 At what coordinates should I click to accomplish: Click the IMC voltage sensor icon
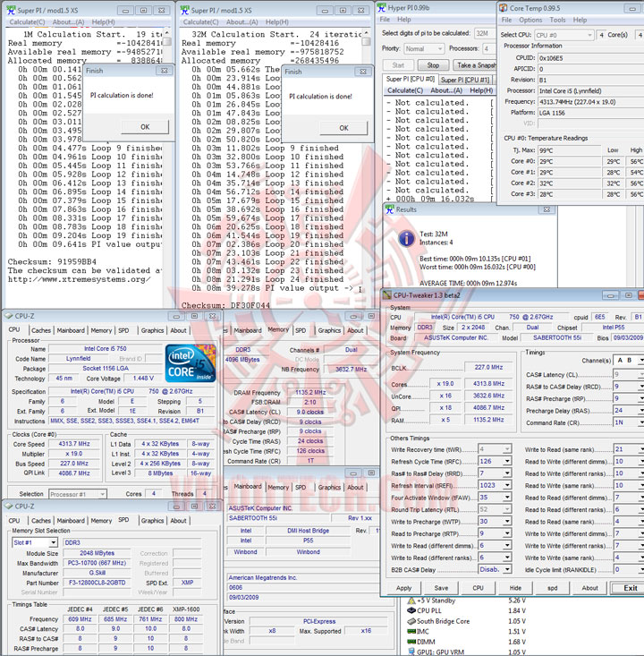[411, 631]
